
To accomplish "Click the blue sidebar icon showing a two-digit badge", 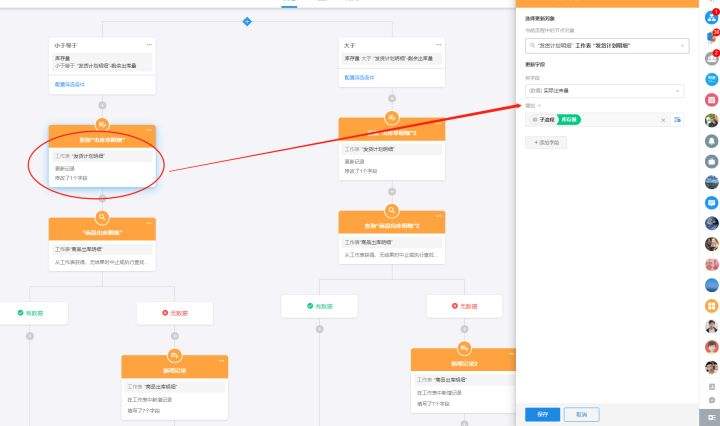I will pyautogui.click(x=712, y=37).
